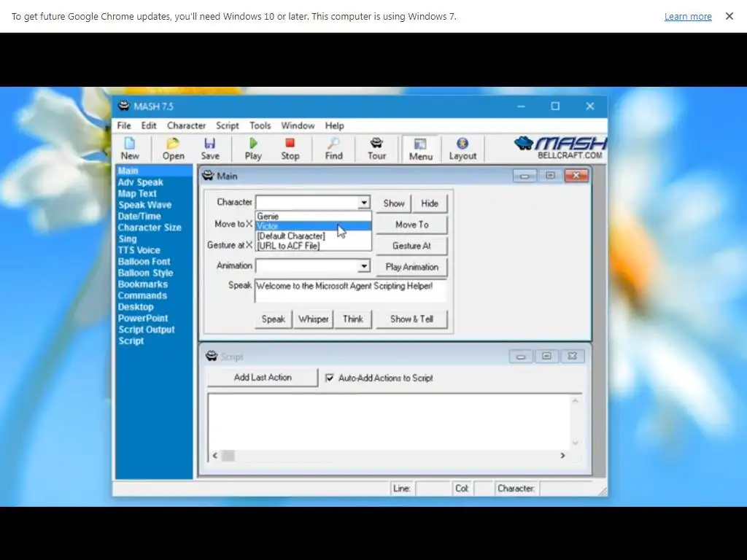This screenshot has width=747, height=560.
Task: Save the script using the Save icon
Action: [x=210, y=149]
